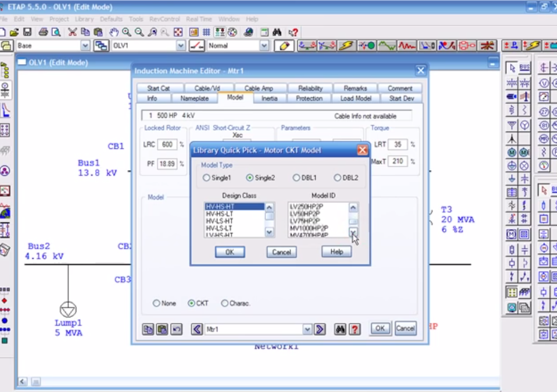Click the Bus element icon in edit toolbar
The width and height of the screenshot is (557, 392).
[x=524, y=67]
